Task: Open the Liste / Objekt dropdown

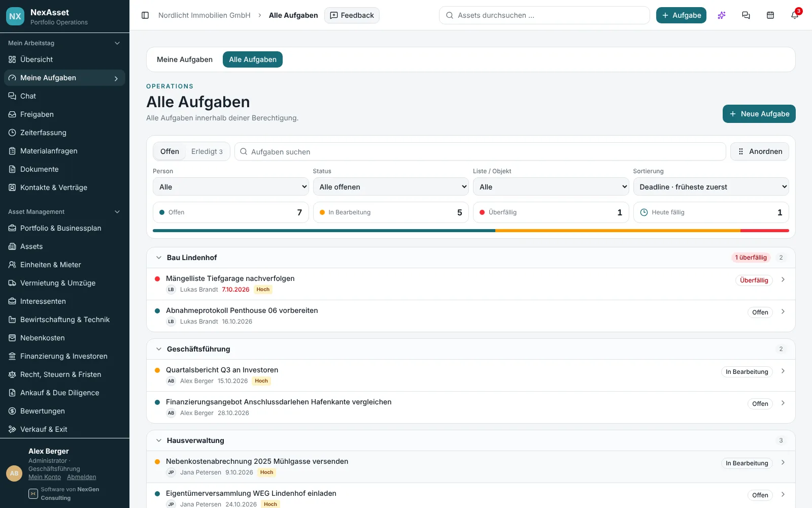Action: click(551, 187)
